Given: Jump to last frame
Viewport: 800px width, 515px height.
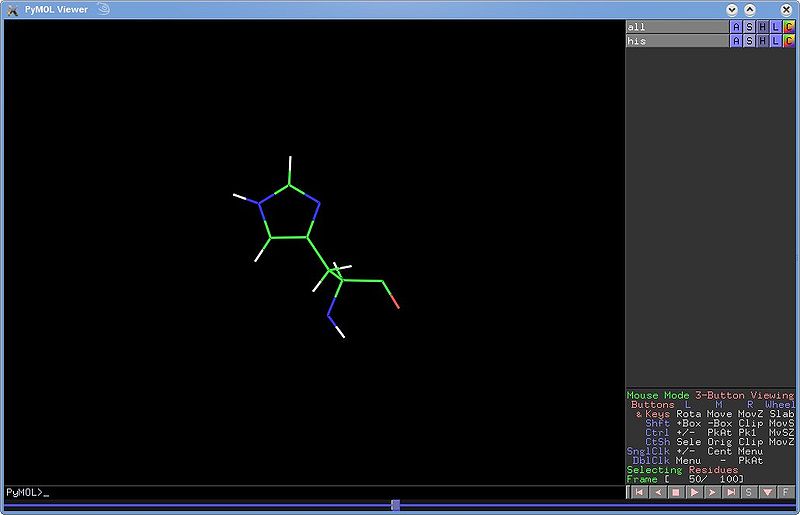Looking at the screenshot, I should pyautogui.click(x=730, y=492).
